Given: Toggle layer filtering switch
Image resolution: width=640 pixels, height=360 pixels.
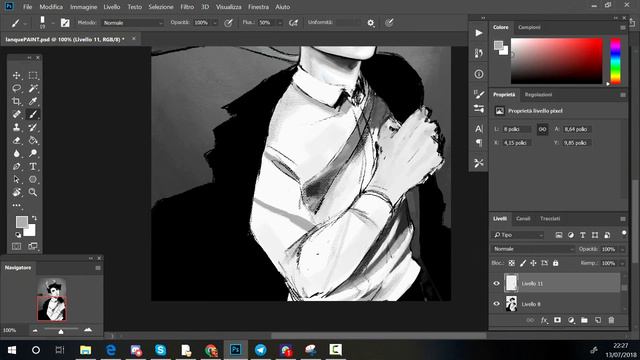Looking at the screenshot, I should click(x=624, y=233).
